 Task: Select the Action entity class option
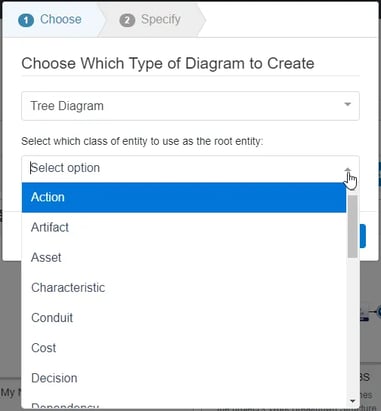pos(184,197)
